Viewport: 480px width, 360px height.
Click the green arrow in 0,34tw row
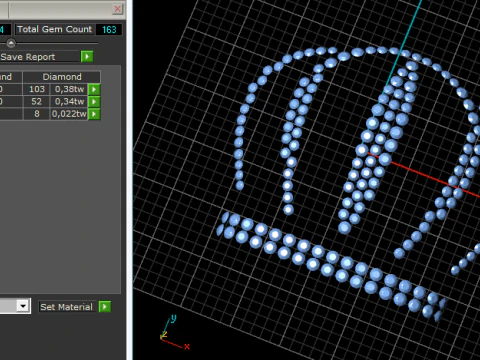[x=94, y=101]
